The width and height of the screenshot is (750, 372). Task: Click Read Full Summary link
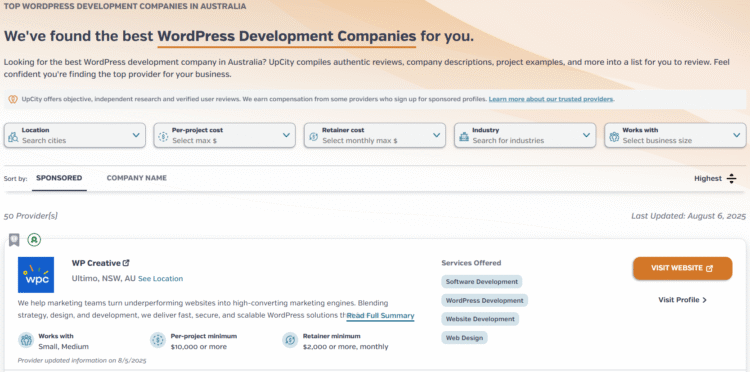[x=380, y=316]
